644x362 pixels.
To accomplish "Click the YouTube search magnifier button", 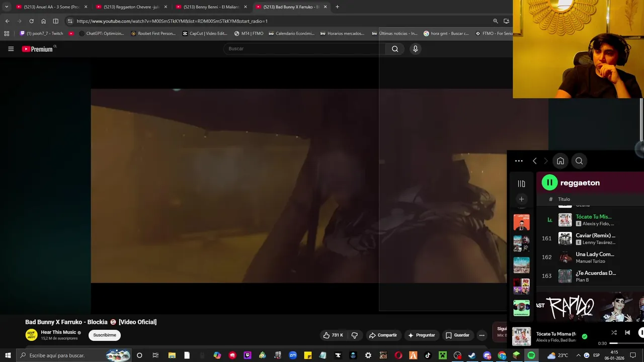I will [x=395, y=49].
